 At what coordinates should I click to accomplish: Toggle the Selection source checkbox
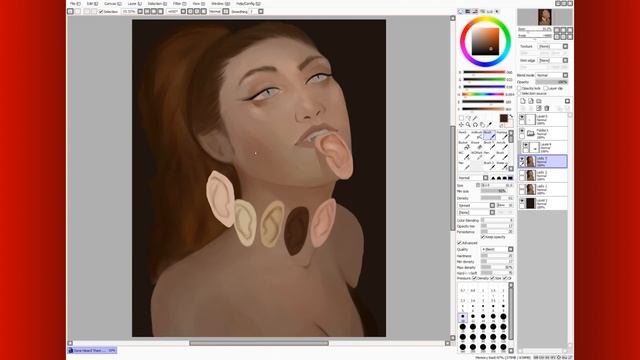[520, 93]
